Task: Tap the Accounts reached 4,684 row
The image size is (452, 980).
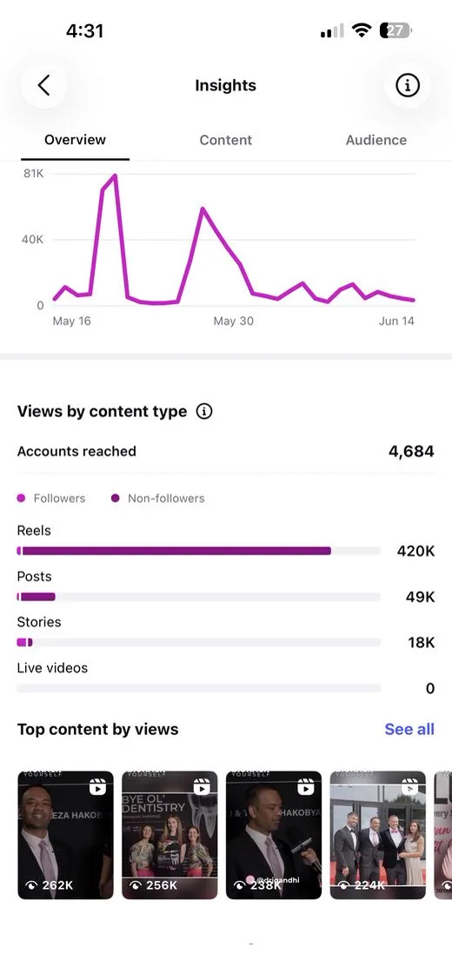Action: pos(226,451)
